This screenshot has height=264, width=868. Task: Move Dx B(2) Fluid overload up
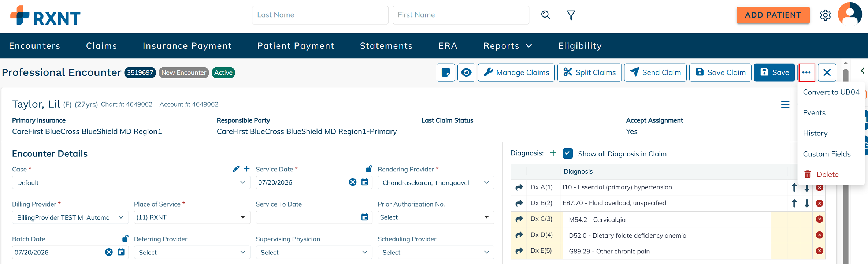click(794, 203)
